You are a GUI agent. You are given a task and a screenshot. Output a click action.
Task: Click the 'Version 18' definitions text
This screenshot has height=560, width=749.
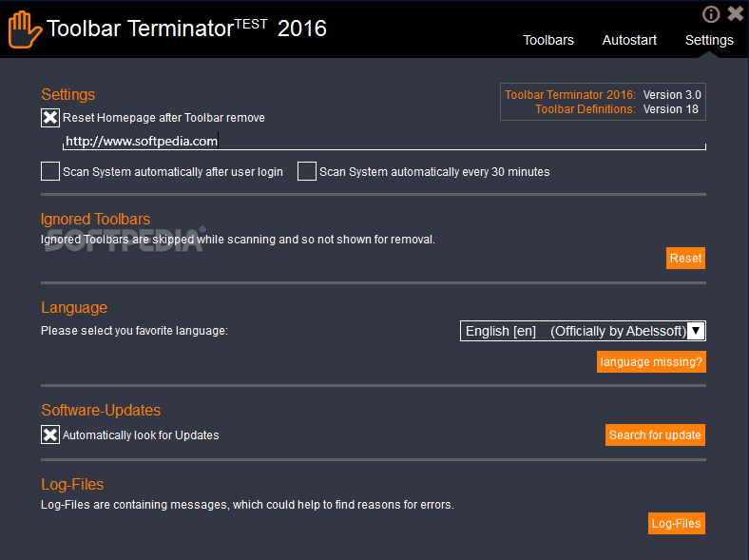click(671, 109)
